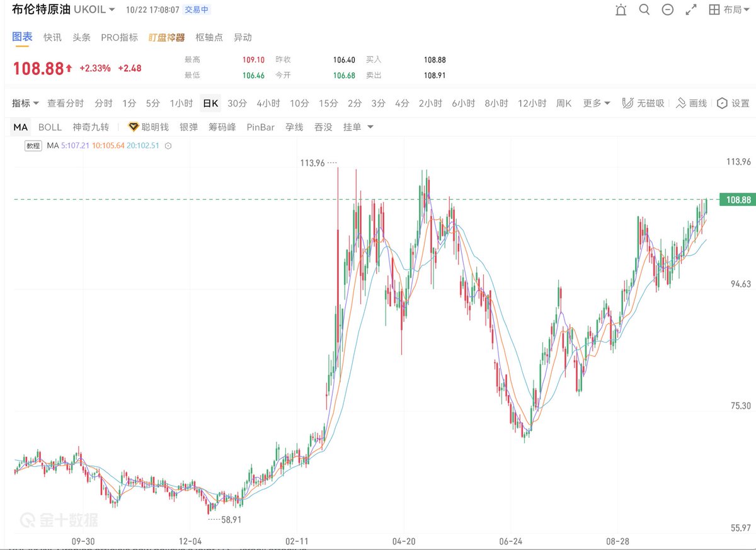Switch to PRO指标 tab

coord(119,37)
